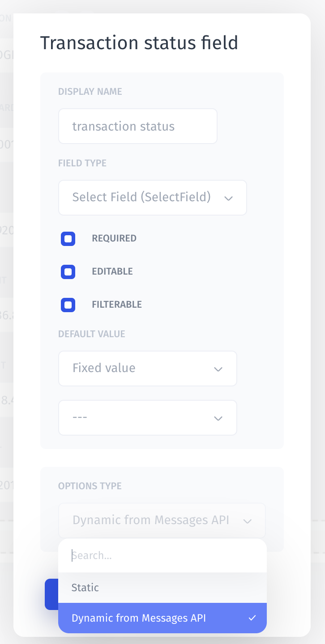The image size is (325, 644).
Task: Click the checkmark icon on the selected option
Action: [x=252, y=618]
